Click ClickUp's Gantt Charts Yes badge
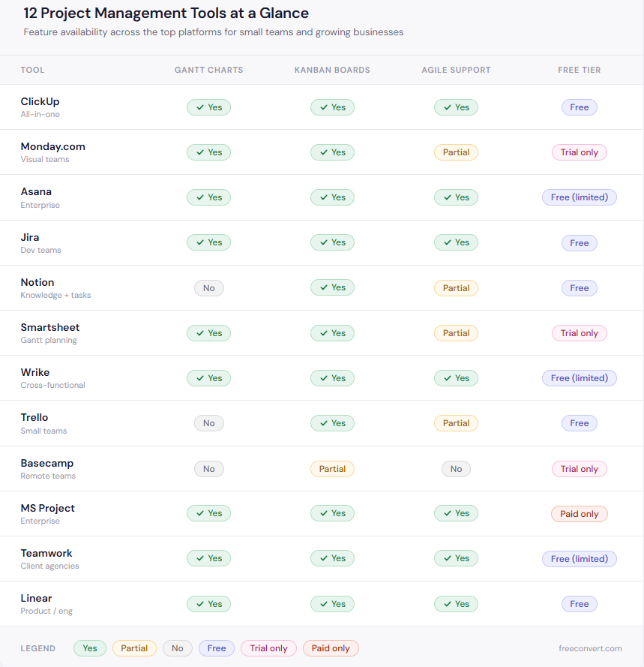Viewport: 644px width, 667px height. (x=208, y=107)
